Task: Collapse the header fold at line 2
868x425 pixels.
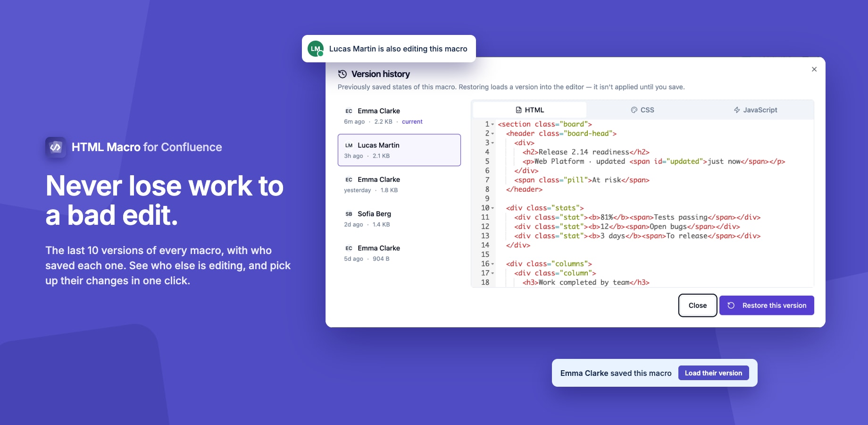Action: (x=492, y=134)
